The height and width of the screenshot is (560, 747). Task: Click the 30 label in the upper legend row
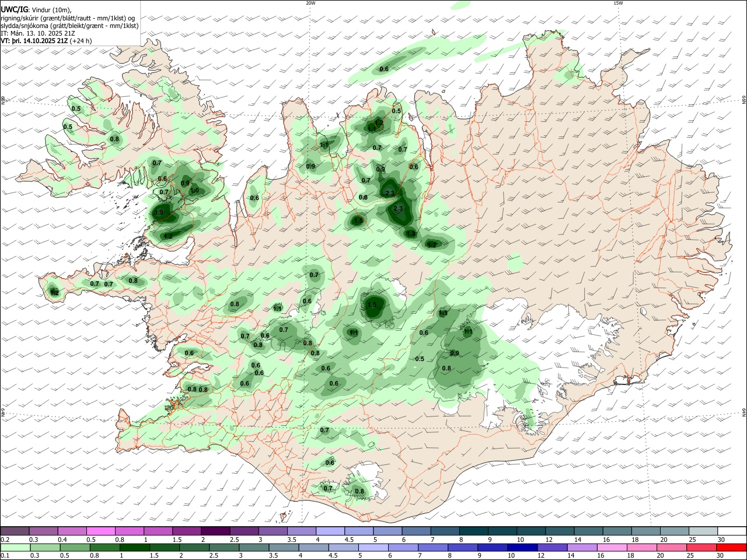721,540
